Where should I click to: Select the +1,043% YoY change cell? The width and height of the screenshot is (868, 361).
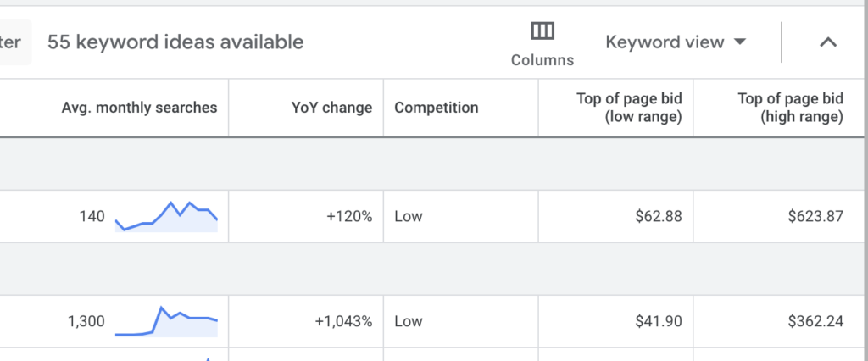point(343,321)
